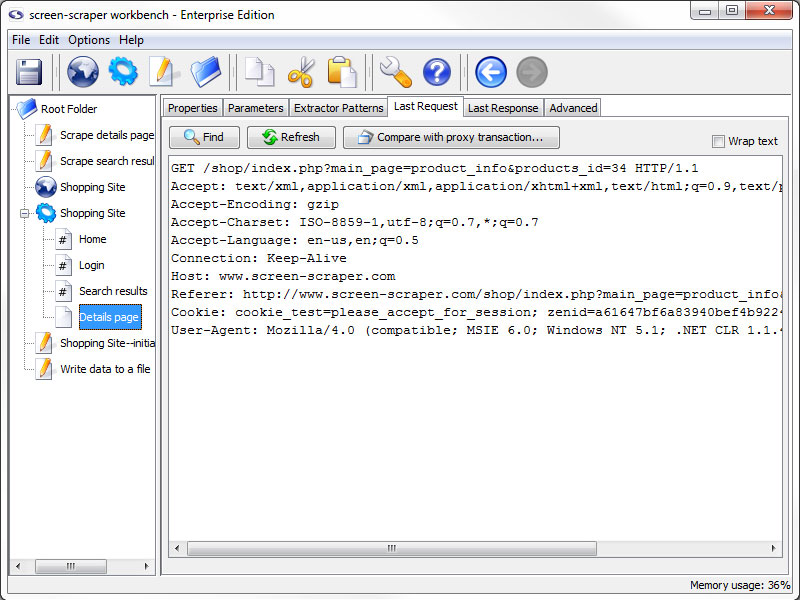The image size is (800, 600).
Task: Open the Edit menu
Action: 49,40
